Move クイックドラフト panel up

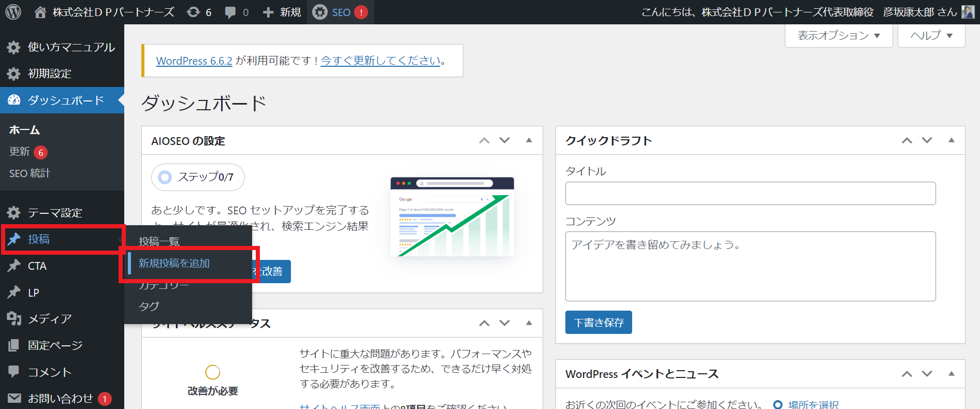pos(907,140)
